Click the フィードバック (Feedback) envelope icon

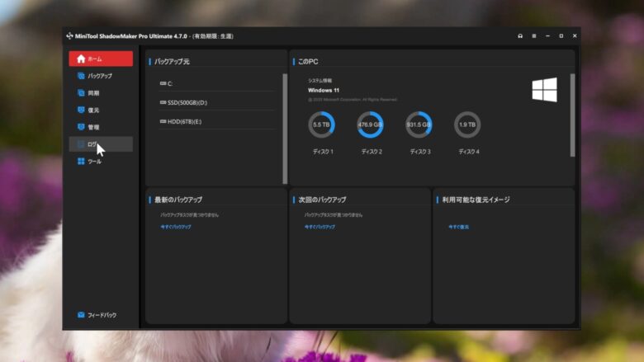(81, 315)
